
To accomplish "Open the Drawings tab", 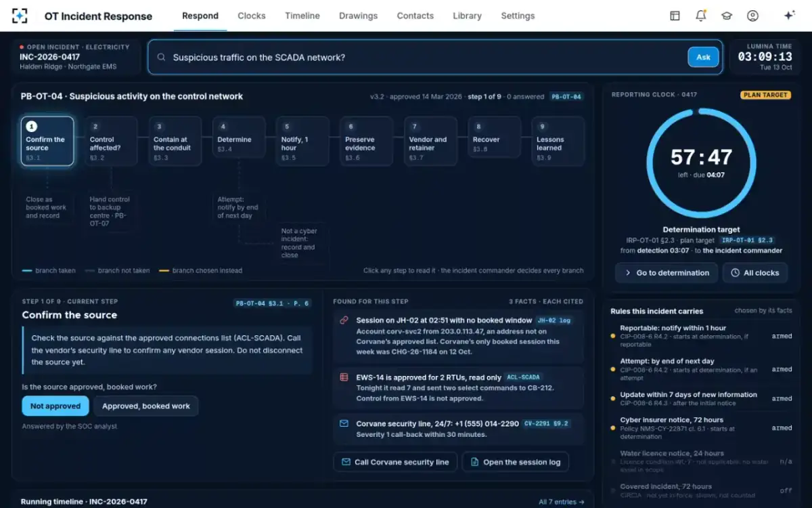I will (359, 16).
